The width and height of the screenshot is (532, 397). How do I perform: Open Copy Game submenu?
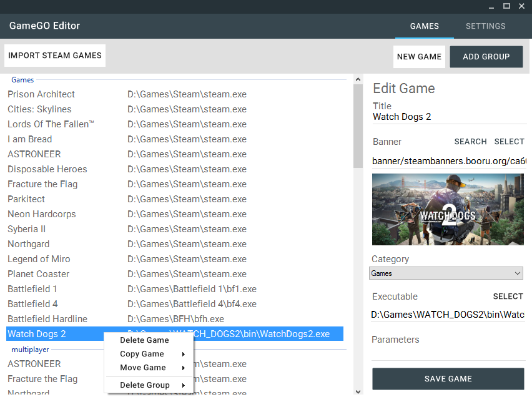[x=149, y=354]
